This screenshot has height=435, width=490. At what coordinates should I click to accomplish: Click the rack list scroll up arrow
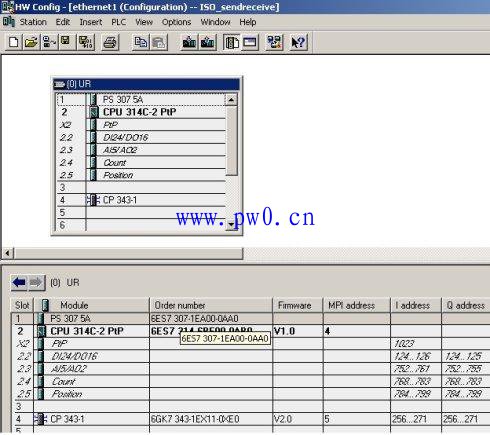click(x=231, y=99)
